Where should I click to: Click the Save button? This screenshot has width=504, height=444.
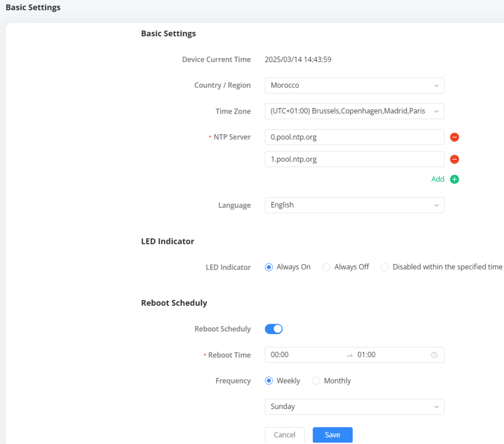click(x=333, y=435)
